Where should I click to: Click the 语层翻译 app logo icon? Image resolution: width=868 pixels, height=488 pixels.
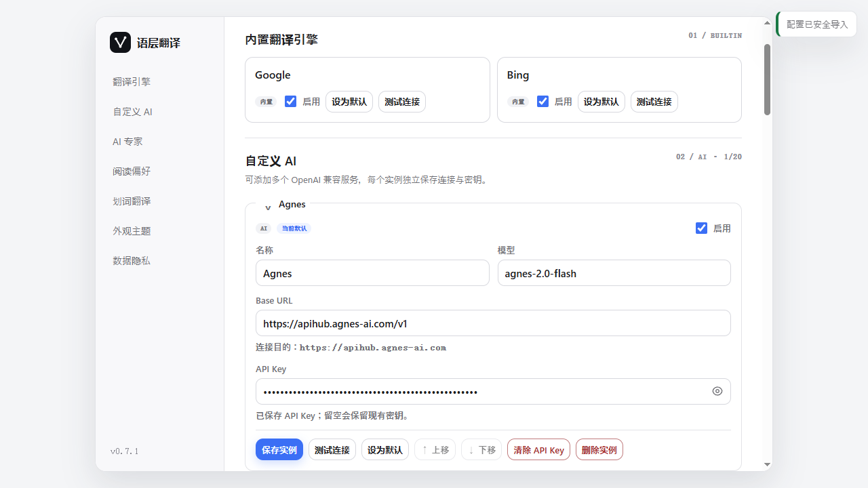coord(120,42)
